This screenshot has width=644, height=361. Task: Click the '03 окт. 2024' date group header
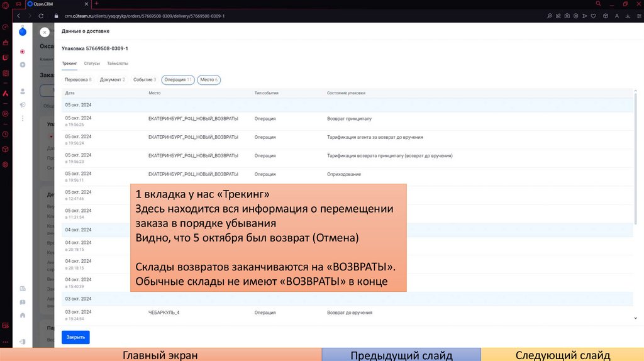pyautogui.click(x=78, y=299)
